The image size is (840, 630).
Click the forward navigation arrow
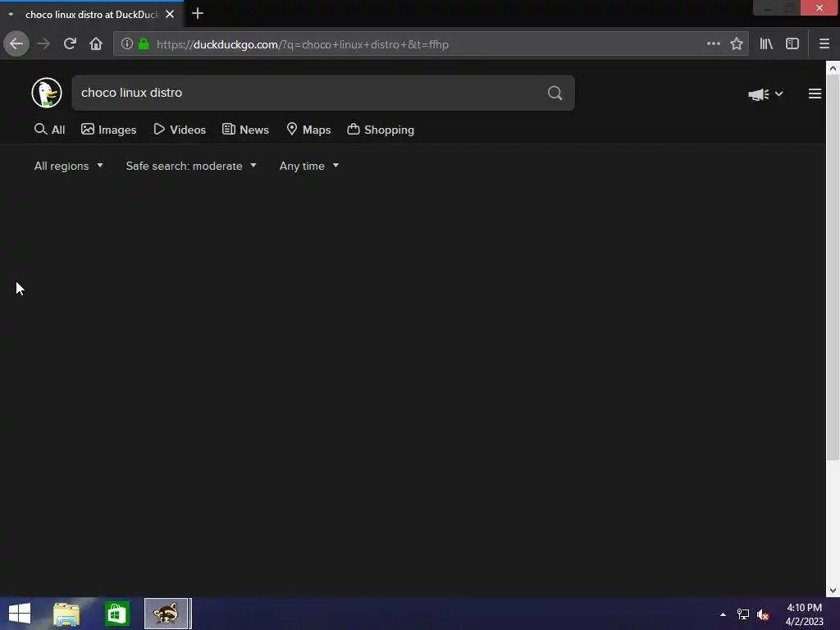pos(43,44)
